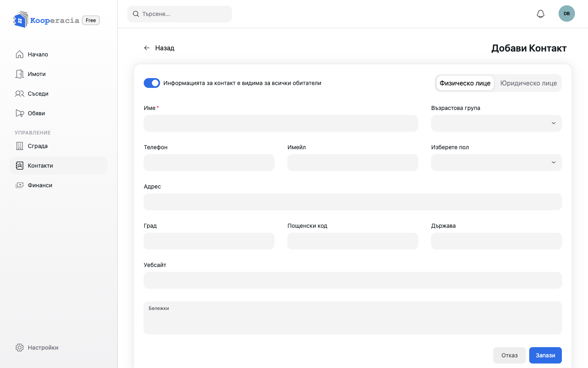Open Финанси in the sidebar
Screen dimensions: 588x368
coord(58,185)
